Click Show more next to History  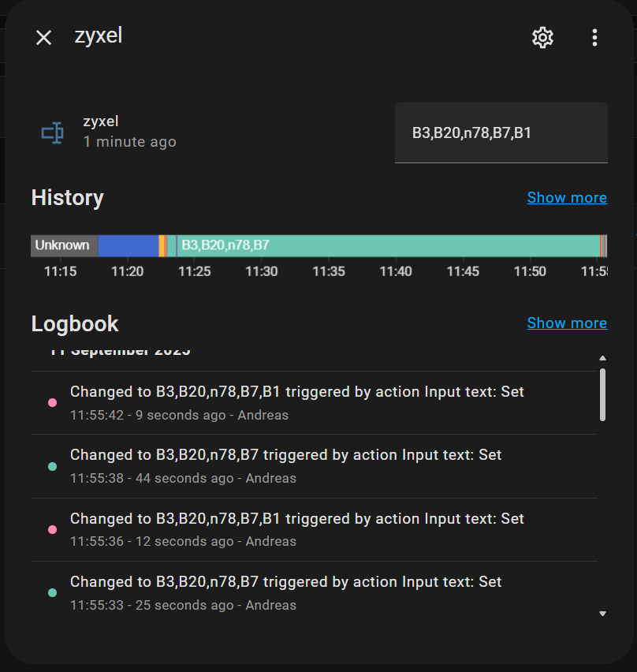(567, 198)
